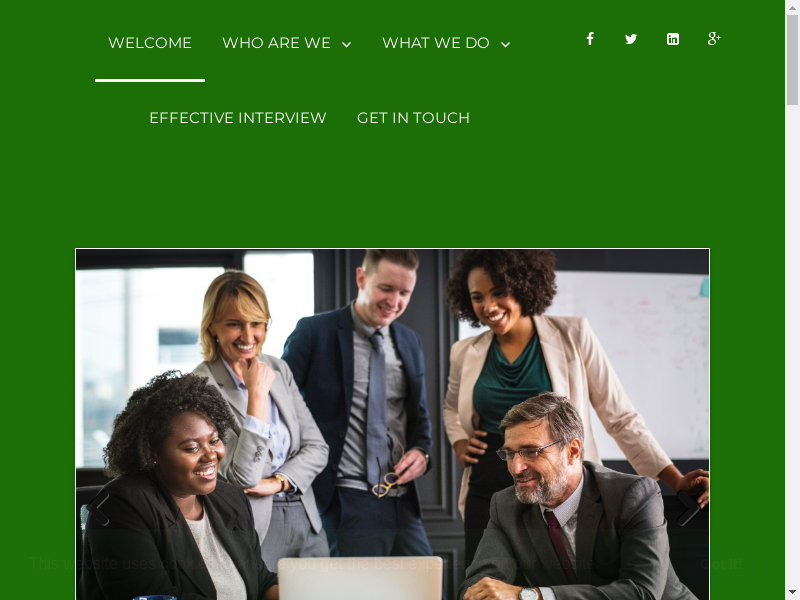Advance to the next carousel slide arrow

[x=687, y=508]
